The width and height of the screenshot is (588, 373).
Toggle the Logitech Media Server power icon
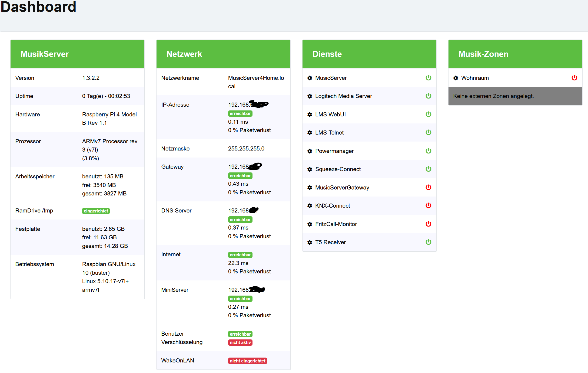coord(428,96)
